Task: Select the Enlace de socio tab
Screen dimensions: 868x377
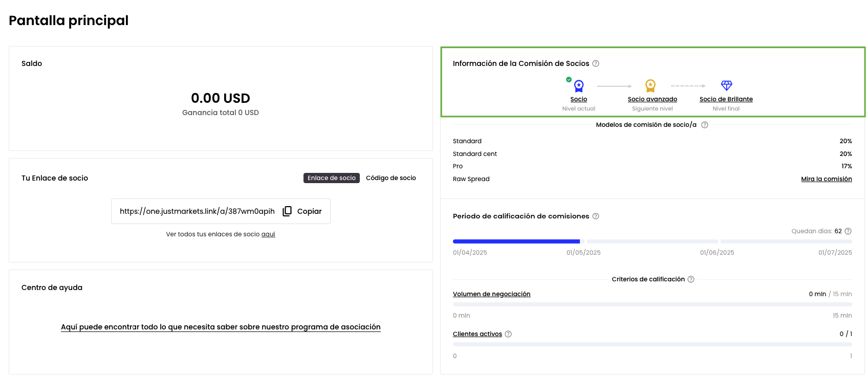Action: pos(331,178)
